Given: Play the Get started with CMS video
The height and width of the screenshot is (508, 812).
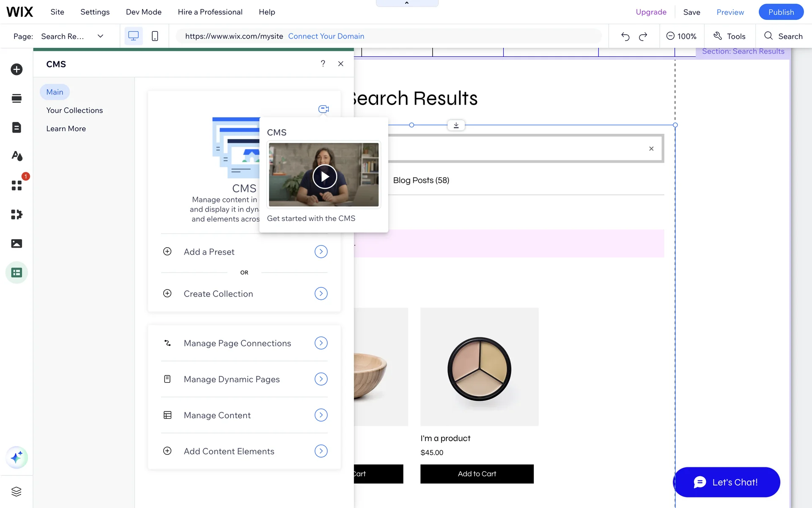Looking at the screenshot, I should point(324,176).
